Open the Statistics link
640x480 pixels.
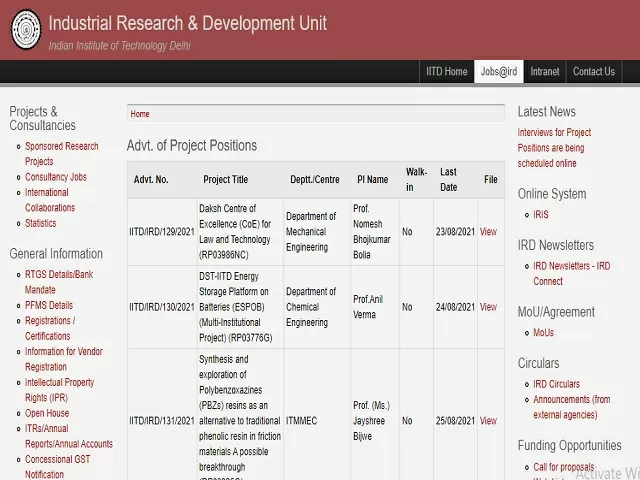[x=40, y=223]
